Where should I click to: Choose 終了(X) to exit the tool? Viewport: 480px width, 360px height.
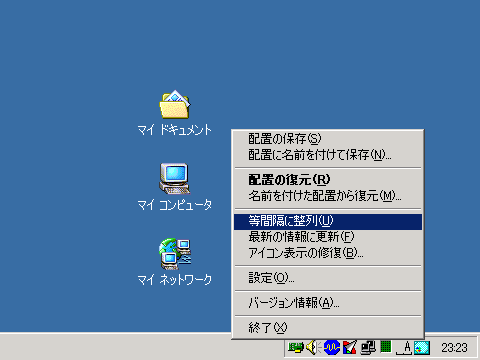tap(328, 328)
